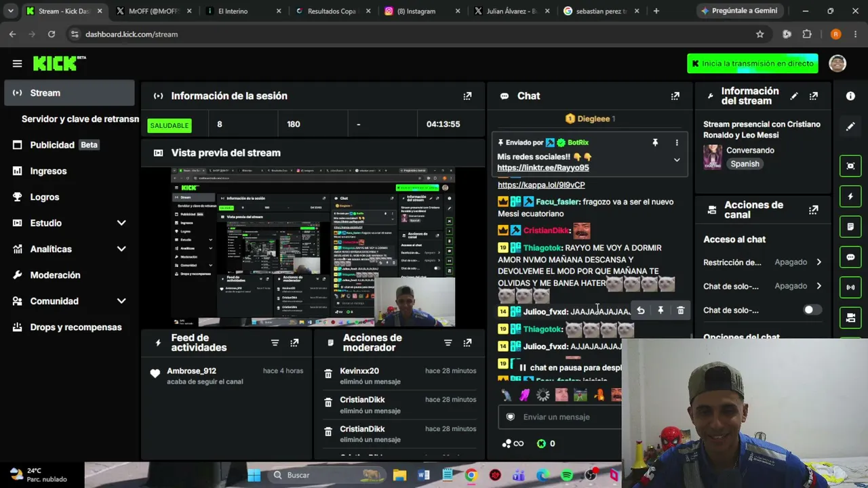This screenshot has width=868, height=488.
Task: Toggle the stream preview panel icon in the right sidebar
Action: point(850,166)
